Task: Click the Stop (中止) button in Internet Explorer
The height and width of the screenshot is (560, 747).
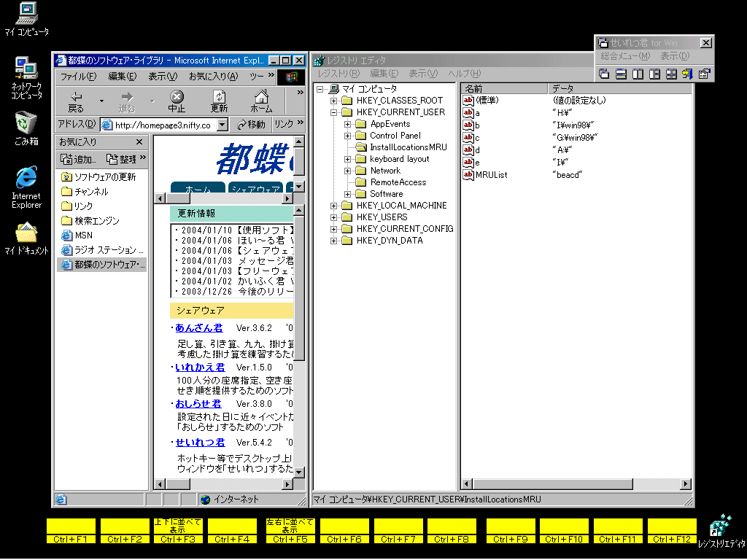Action: pos(177,101)
